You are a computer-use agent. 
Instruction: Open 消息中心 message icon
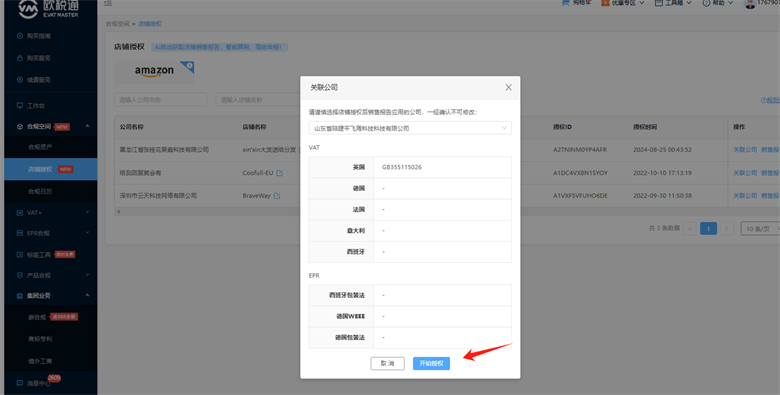20,383
